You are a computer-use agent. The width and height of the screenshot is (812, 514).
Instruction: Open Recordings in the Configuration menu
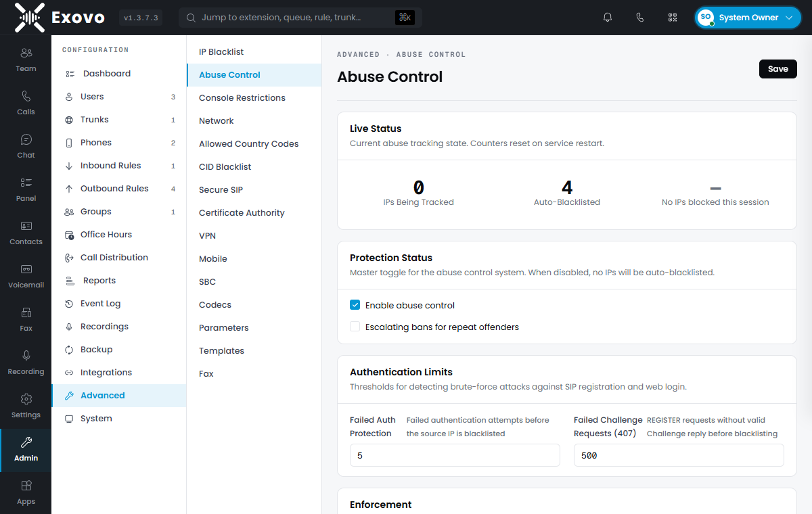119,327
